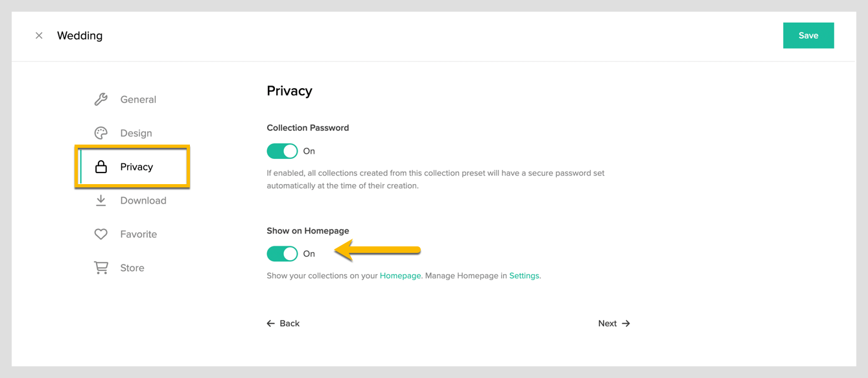Follow the Homepage hyperlink
This screenshot has height=378, width=868.
click(x=400, y=276)
